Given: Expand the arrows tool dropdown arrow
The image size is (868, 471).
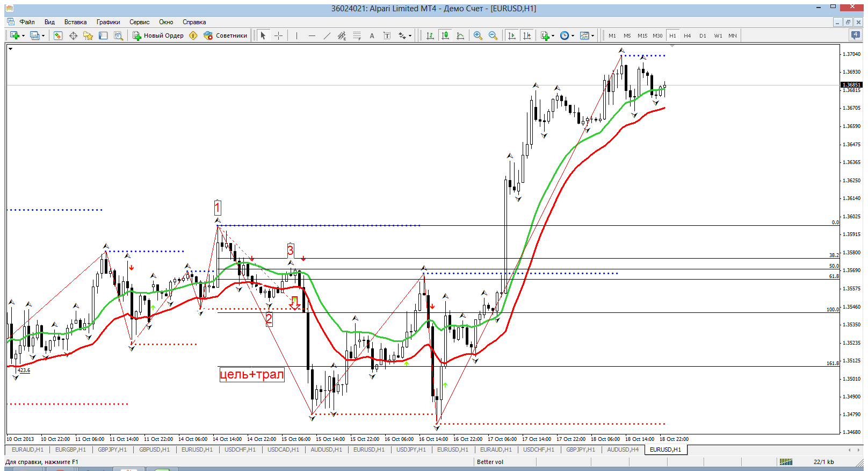Looking at the screenshot, I should [410, 35].
